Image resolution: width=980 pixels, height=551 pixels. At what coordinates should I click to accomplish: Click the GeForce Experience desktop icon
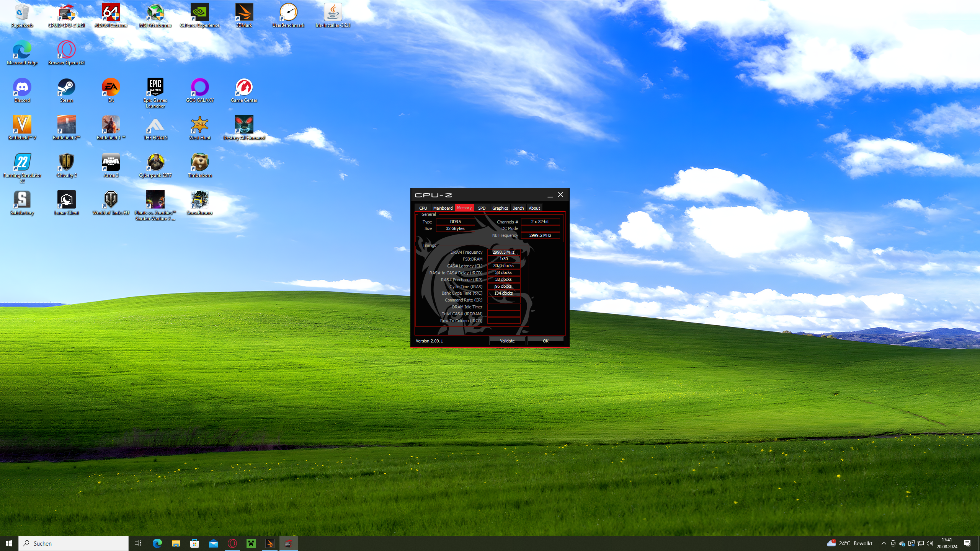[199, 13]
